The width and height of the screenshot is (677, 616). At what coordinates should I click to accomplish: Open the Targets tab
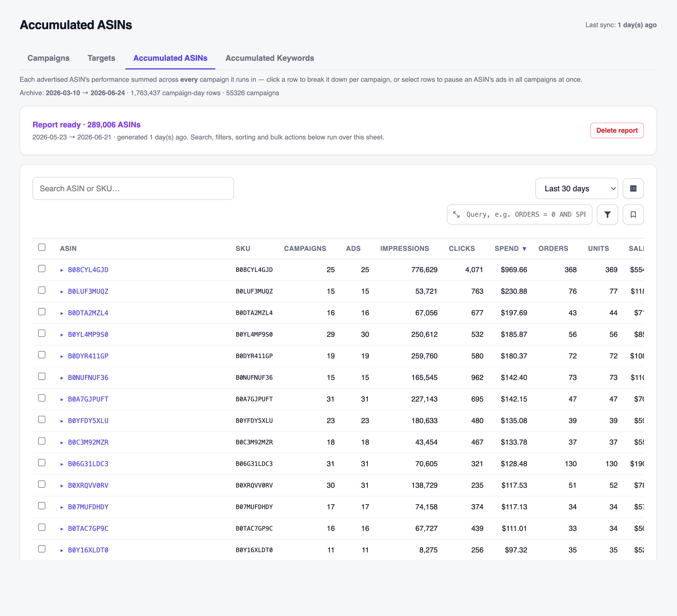(x=101, y=58)
